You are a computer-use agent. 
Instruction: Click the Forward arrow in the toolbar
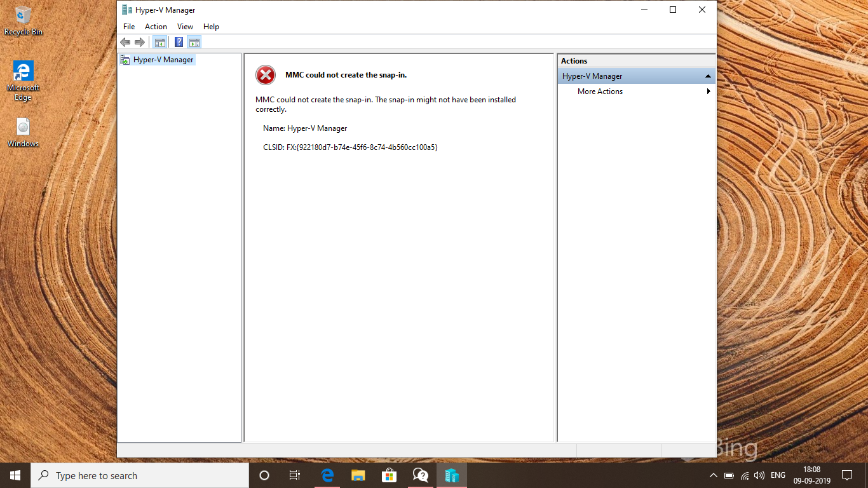tap(140, 42)
